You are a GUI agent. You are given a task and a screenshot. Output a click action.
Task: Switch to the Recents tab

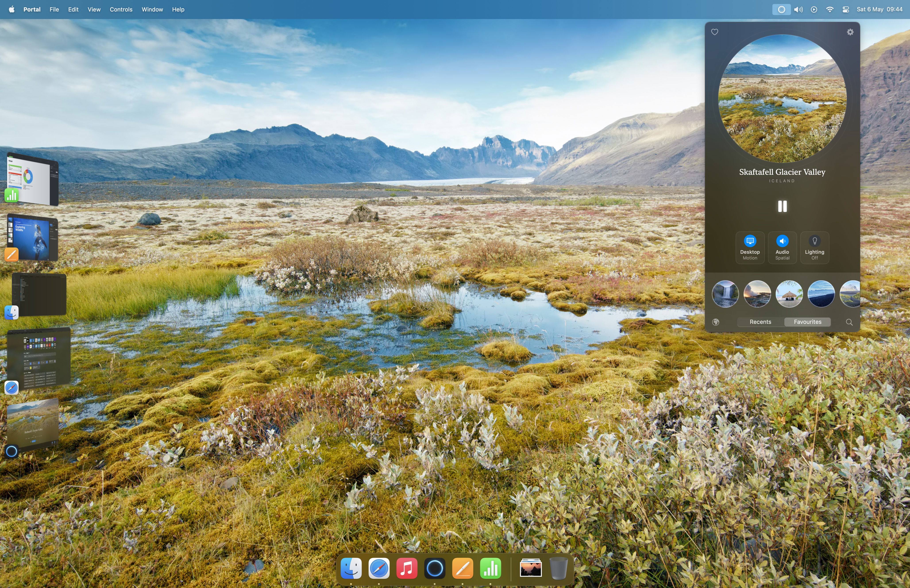(760, 322)
